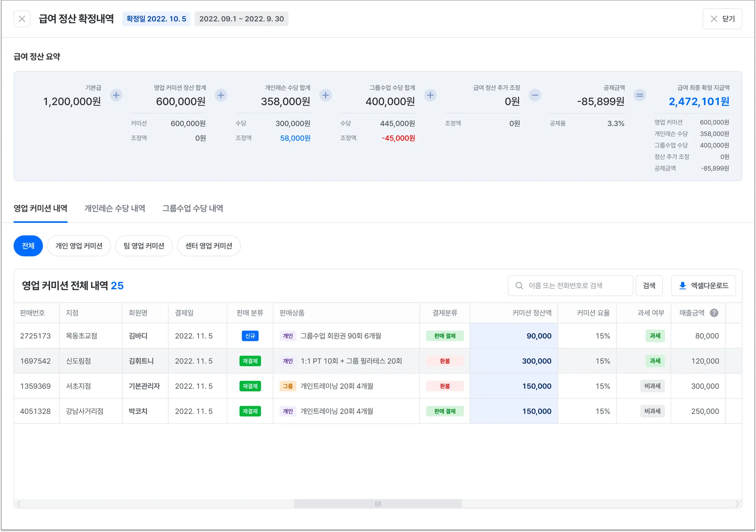Click the magnifier icon in the search field

[519, 286]
